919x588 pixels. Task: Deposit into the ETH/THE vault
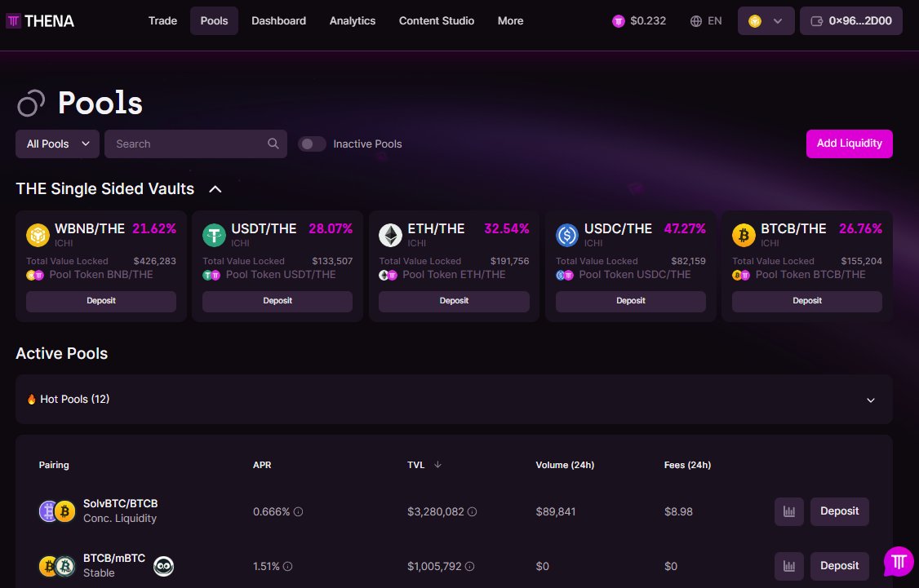(455, 301)
